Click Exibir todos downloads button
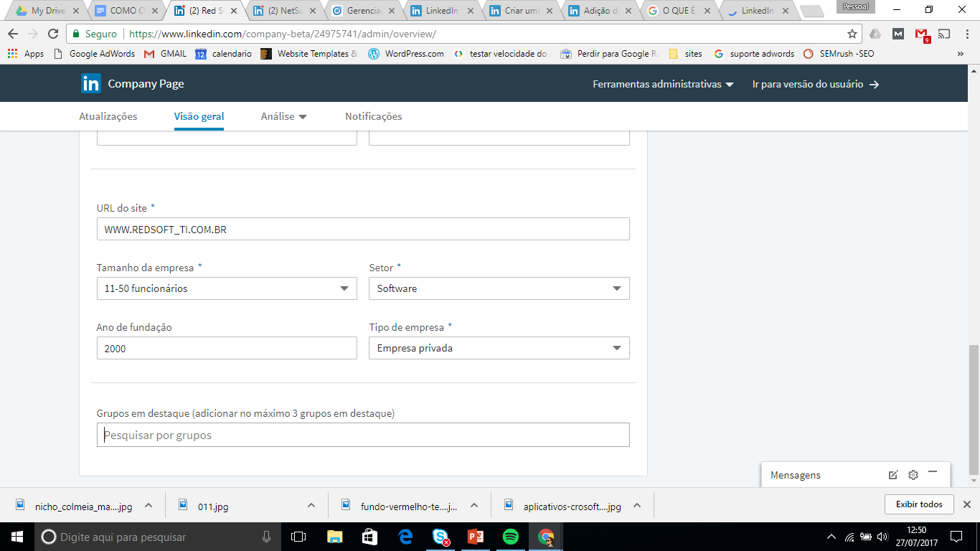 point(919,504)
